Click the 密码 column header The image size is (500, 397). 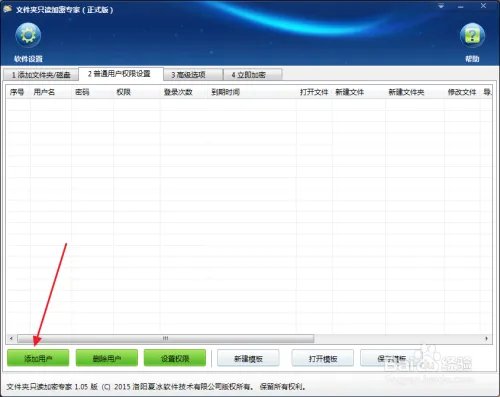coord(92,92)
